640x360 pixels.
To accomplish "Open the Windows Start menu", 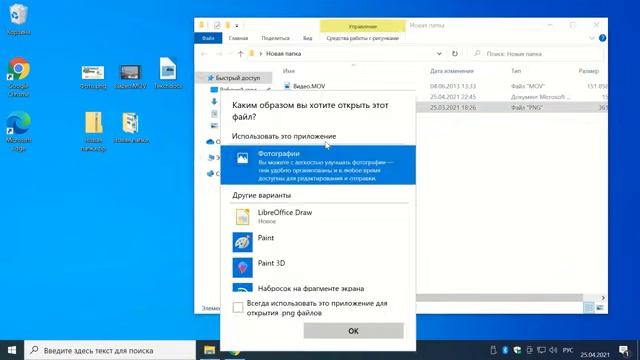I will 12,350.
